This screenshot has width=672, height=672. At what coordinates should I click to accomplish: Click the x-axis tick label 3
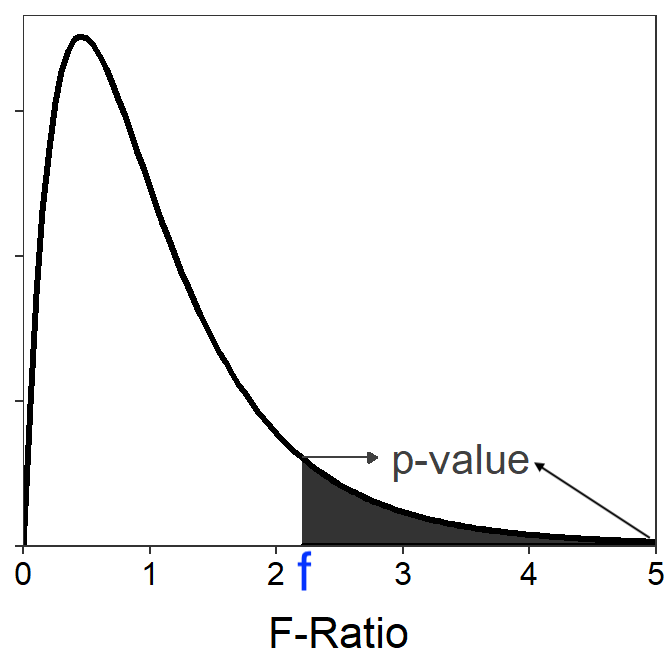pyautogui.click(x=403, y=574)
